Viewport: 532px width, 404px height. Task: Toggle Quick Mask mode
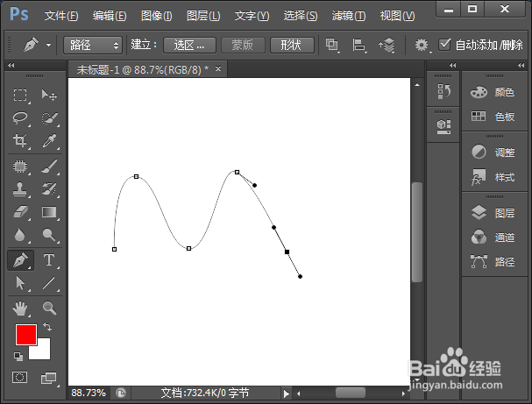pyautogui.click(x=19, y=377)
